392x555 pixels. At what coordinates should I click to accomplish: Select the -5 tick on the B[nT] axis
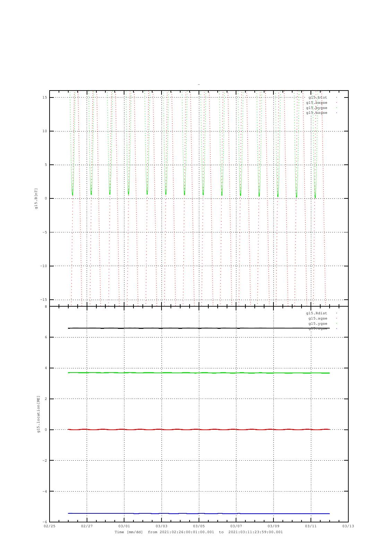45,232
